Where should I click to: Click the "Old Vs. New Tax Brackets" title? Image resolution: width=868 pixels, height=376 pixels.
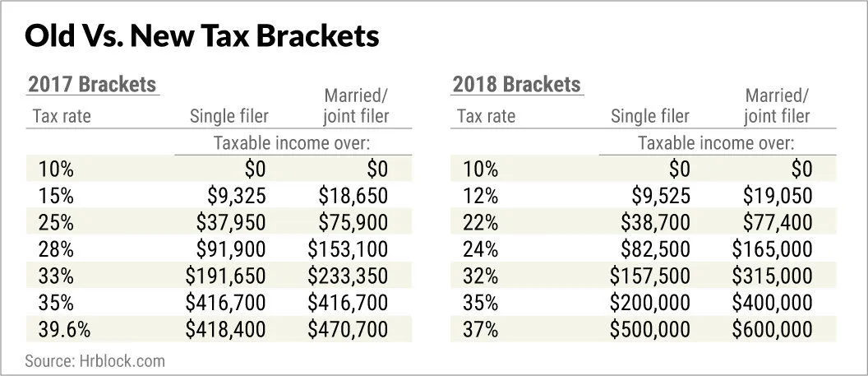tap(202, 36)
